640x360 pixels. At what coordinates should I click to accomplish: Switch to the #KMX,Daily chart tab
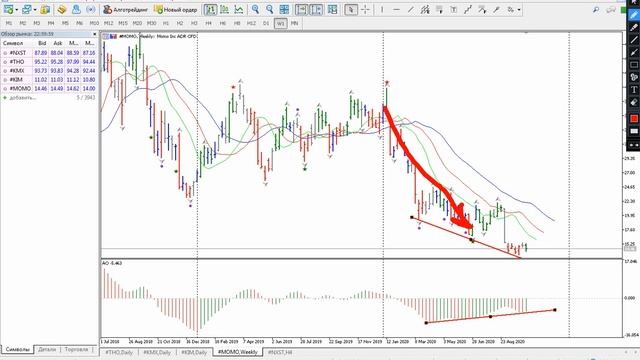point(157,352)
